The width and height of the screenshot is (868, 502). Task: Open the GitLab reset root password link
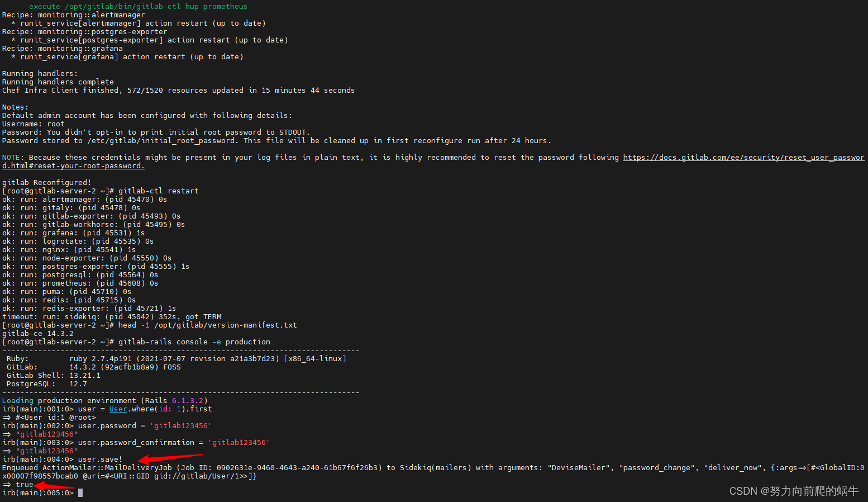pyautogui.click(x=743, y=158)
